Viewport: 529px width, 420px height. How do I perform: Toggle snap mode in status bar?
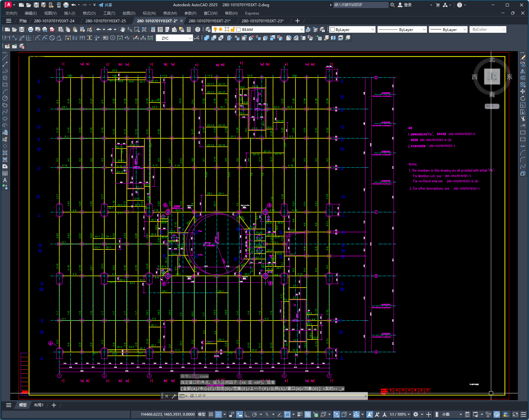[x=218, y=414]
